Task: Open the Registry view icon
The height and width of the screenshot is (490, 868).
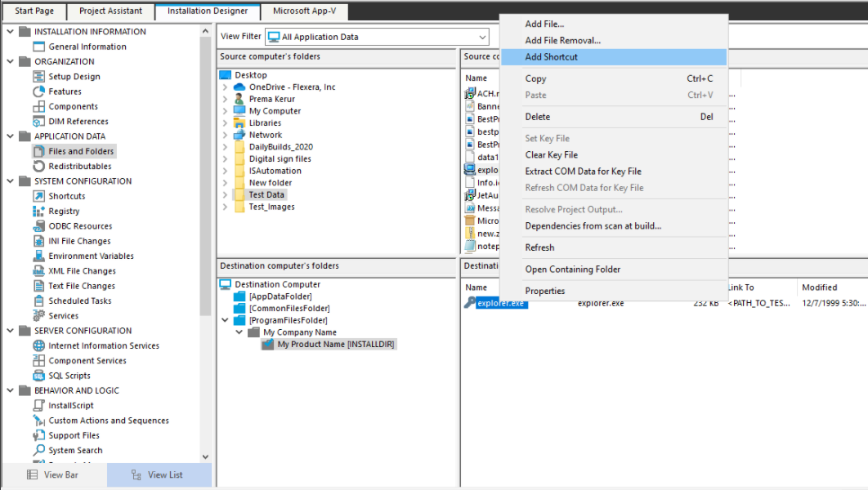Action: 39,212
